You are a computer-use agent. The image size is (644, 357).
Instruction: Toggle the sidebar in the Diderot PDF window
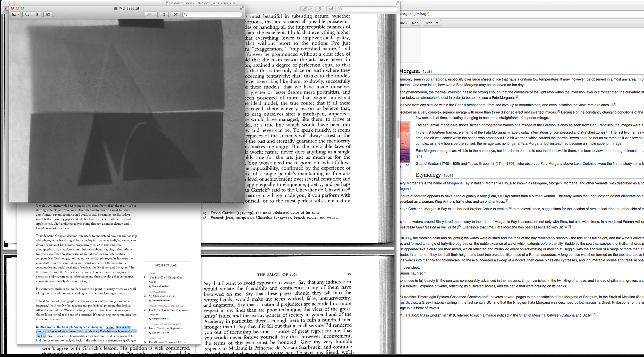(x=6, y=9)
